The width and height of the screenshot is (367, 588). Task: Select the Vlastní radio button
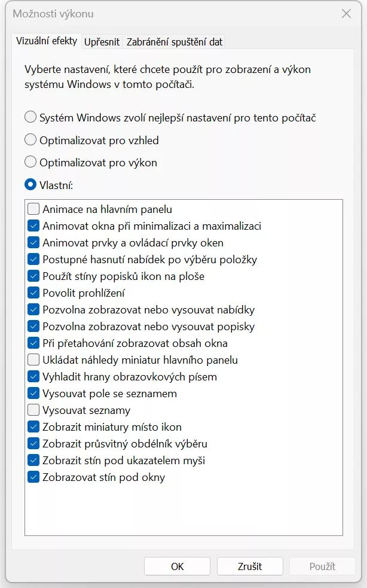coord(30,185)
